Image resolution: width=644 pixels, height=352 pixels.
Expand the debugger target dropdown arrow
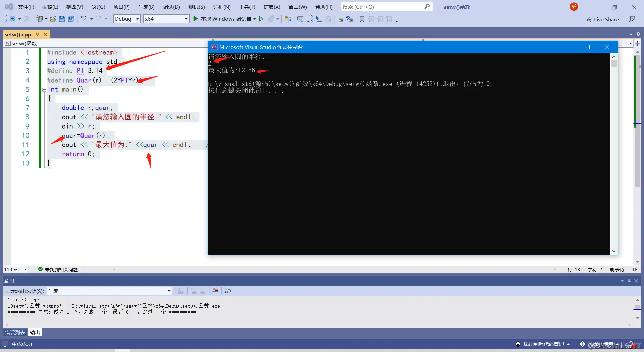(255, 19)
